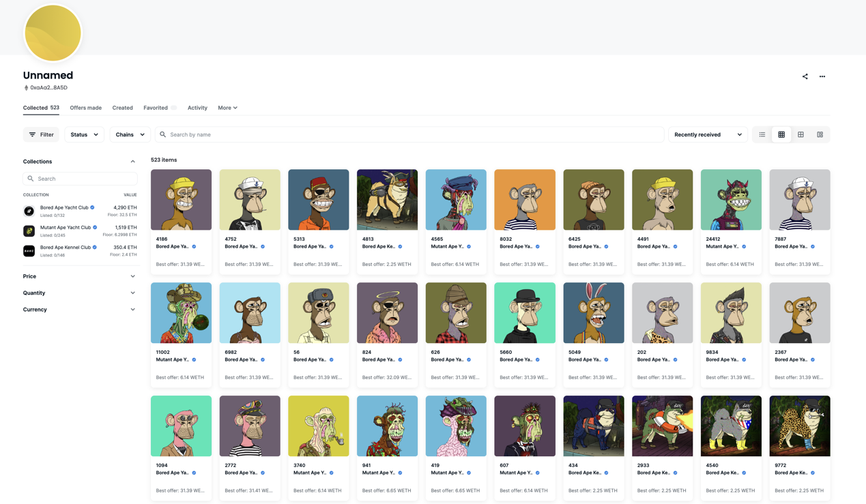Click the Bored Ape Yacht Club collection icon
This screenshot has width=866, height=504.
tap(29, 211)
